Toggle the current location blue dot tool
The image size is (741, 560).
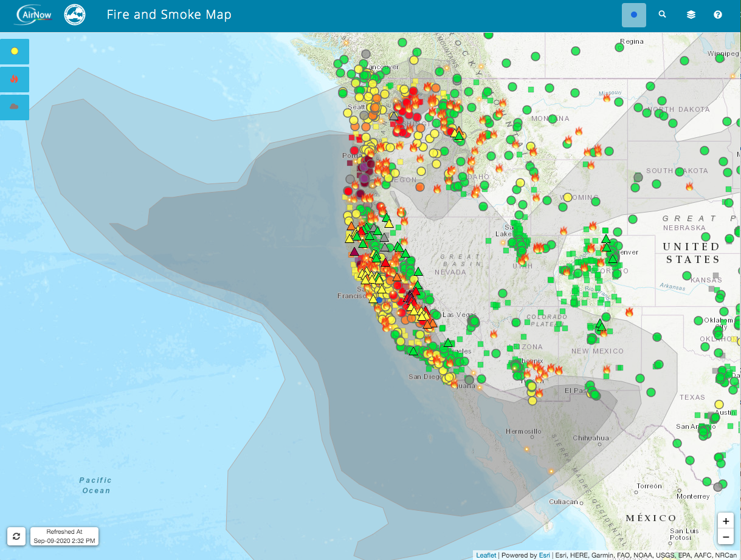pyautogui.click(x=633, y=15)
